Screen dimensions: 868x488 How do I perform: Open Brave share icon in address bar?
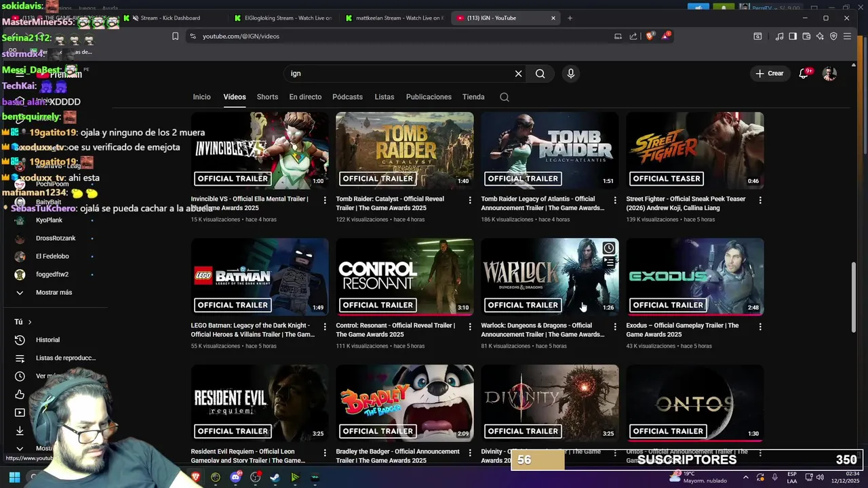coord(633,36)
